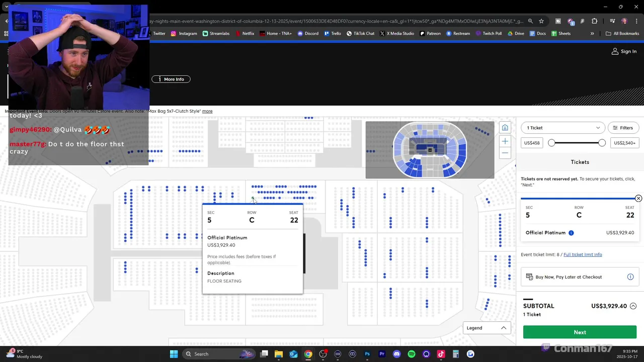Bookmark this page with the star icon

[541, 21]
